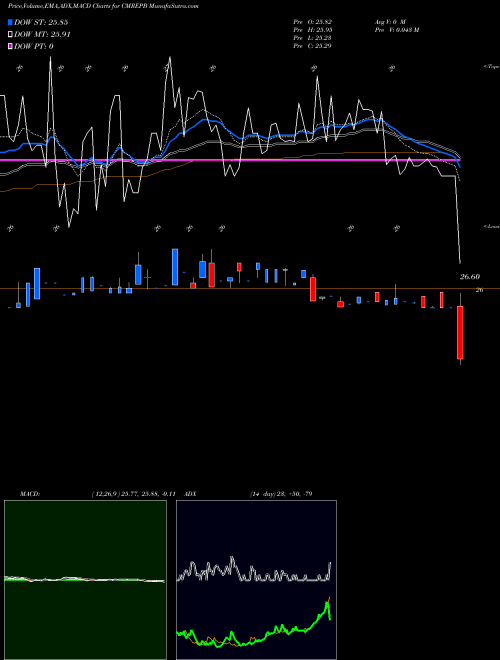This screenshot has width=500, height=660.
Task: Click the white DOW MT legend swatch
Action: (10, 35)
